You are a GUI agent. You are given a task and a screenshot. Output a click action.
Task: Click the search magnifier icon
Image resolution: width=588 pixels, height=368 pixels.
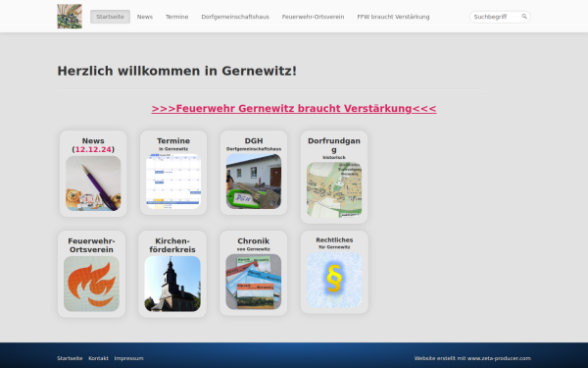524,17
